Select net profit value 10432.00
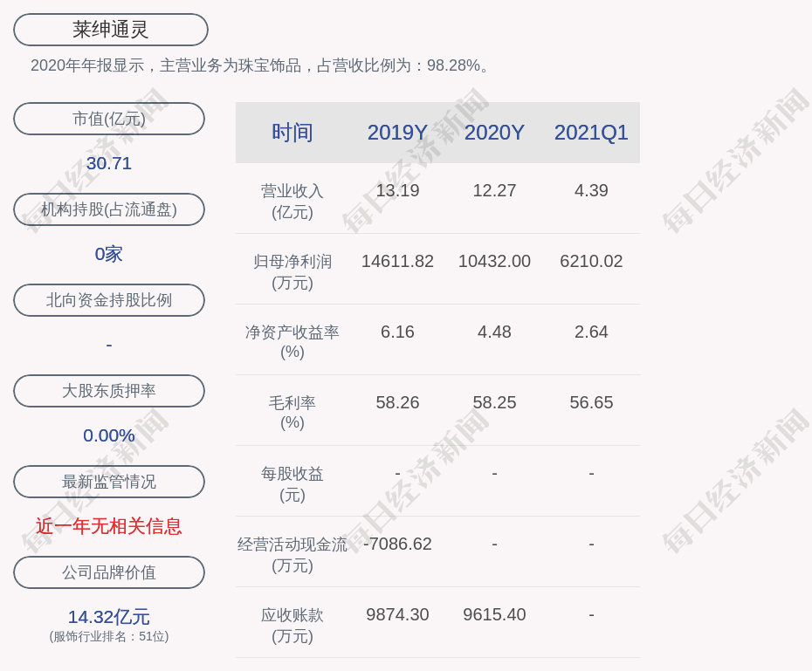 (x=494, y=261)
